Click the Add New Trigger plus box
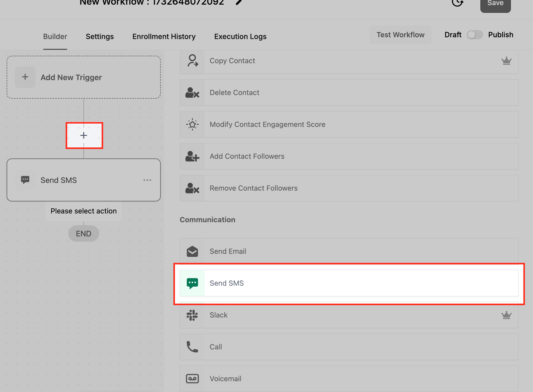Image resolution: width=533 pixels, height=392 pixels. [x=25, y=77]
